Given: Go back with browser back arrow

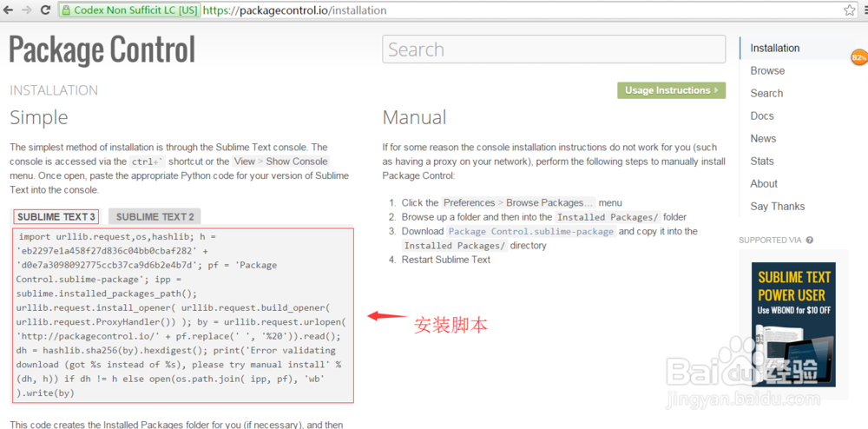Looking at the screenshot, I should click(8, 10).
